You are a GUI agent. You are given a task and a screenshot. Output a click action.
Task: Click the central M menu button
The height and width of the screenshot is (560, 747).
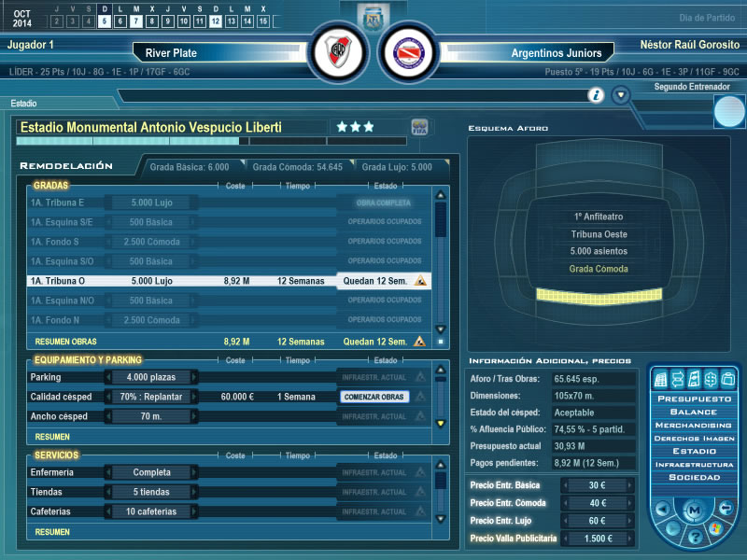(x=693, y=511)
